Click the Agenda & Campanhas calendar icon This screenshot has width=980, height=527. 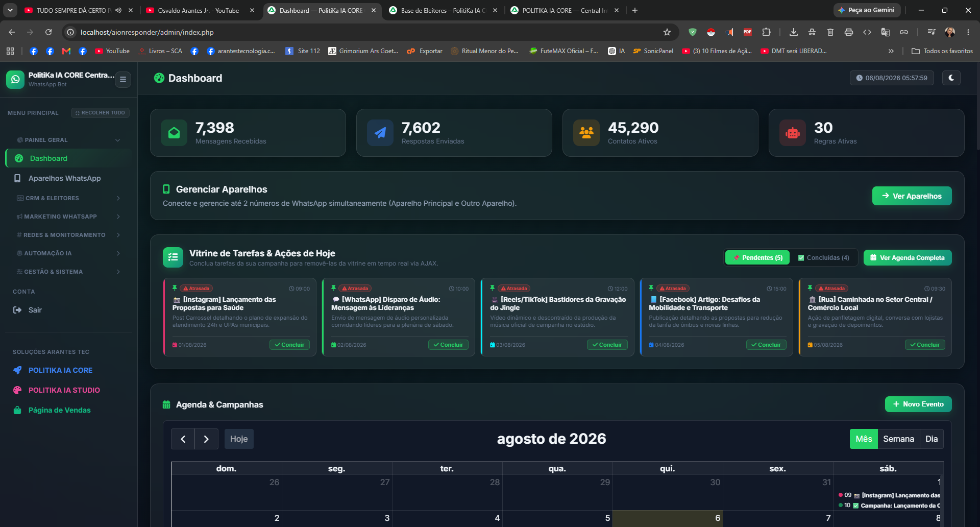click(x=166, y=404)
